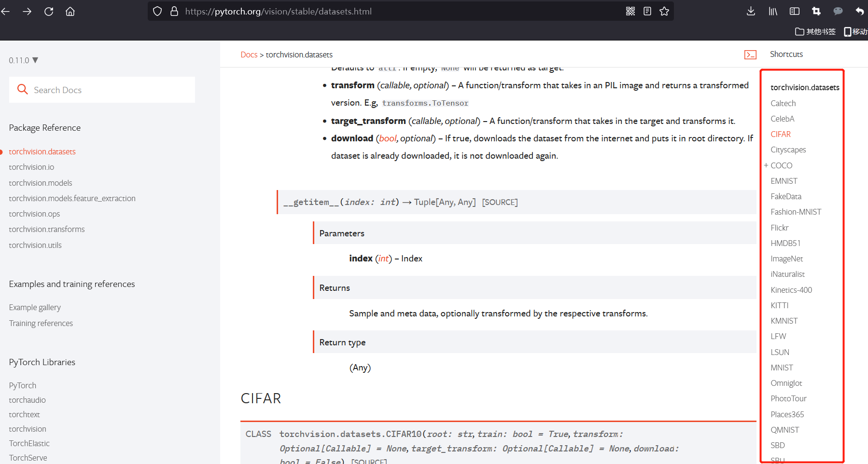Open the chat bubble extension icon

pos(838,11)
